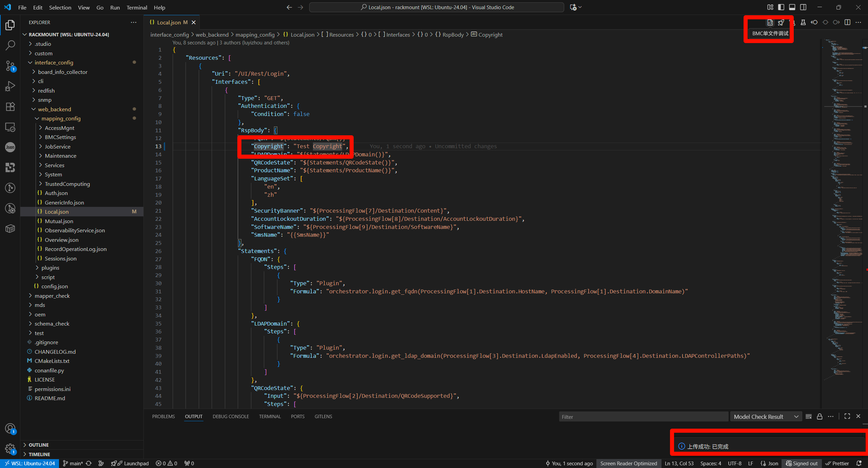Toggle the primary side bar
The height and width of the screenshot is (468, 868).
781,7
